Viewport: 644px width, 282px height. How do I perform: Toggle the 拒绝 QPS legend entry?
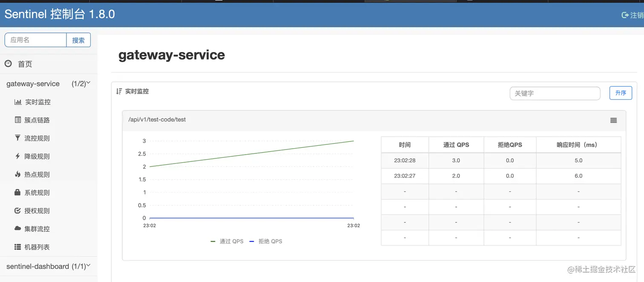(x=266, y=241)
